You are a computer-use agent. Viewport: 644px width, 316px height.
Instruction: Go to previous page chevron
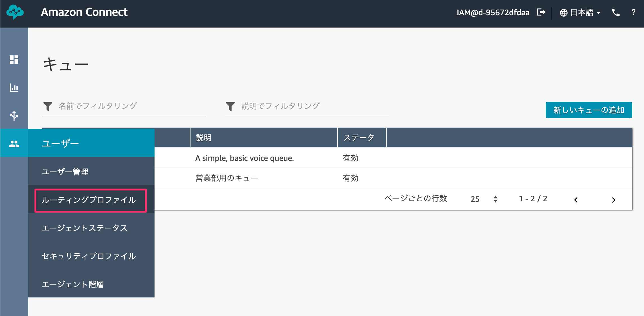576,200
